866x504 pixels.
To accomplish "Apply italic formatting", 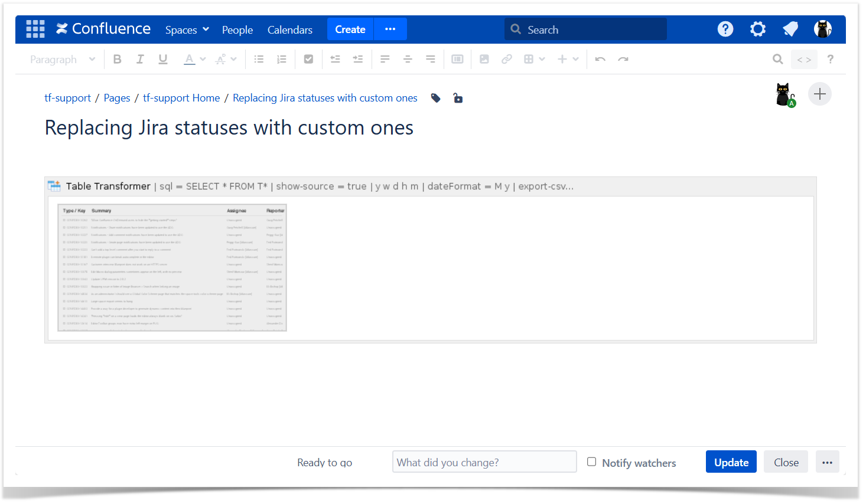I will pyautogui.click(x=140, y=59).
